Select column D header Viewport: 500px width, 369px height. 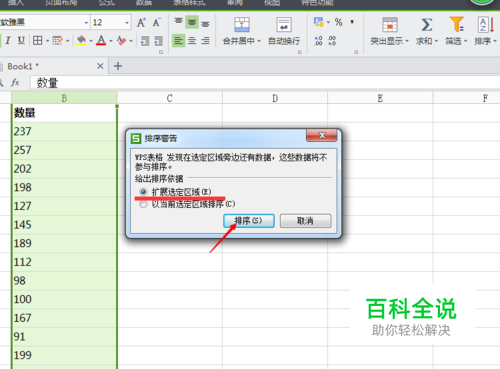coord(275,98)
